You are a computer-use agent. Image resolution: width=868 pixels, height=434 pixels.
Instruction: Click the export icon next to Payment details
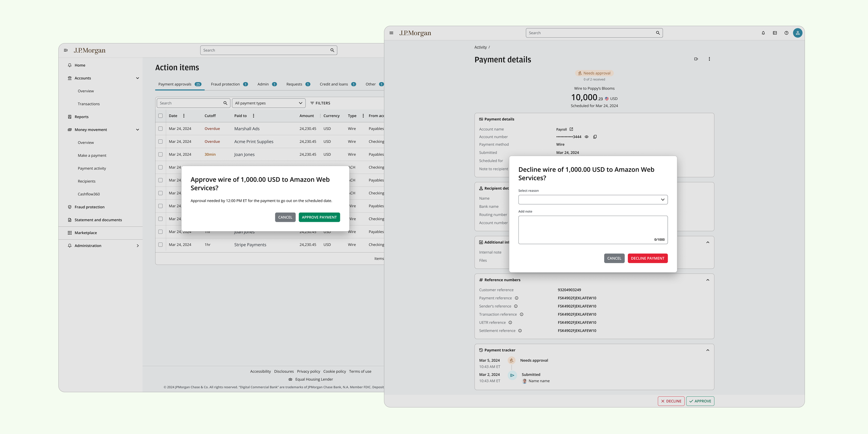(696, 59)
